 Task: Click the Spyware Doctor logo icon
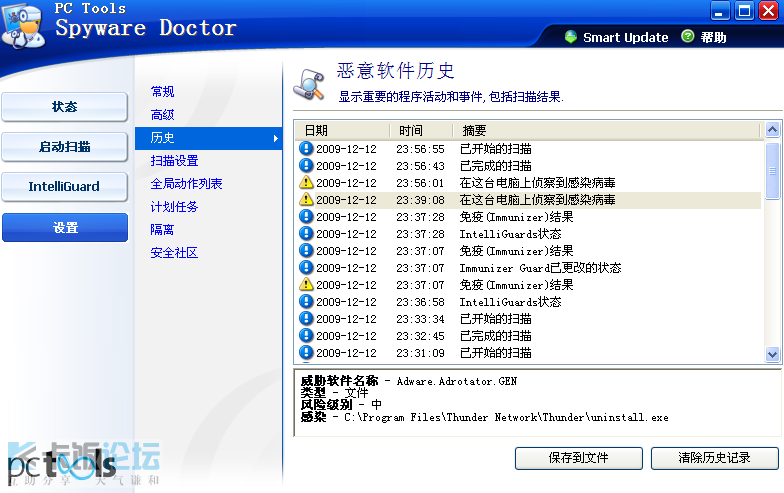tap(23, 26)
